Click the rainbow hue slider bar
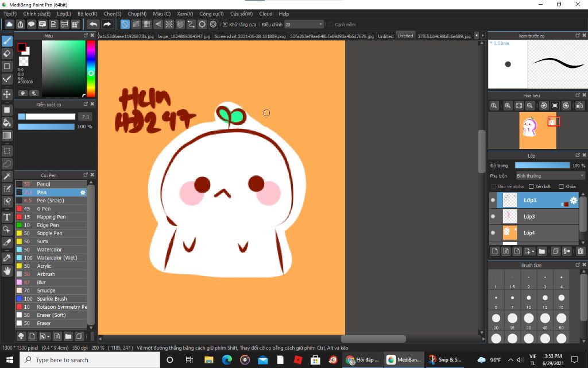Viewport: 588px width, 368px height. (91, 68)
